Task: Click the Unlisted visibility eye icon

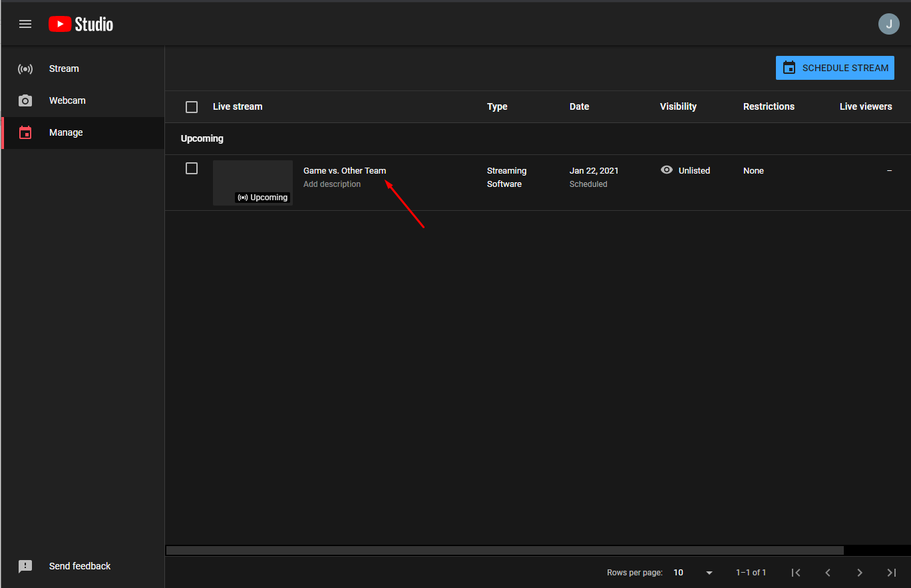Action: tap(667, 170)
